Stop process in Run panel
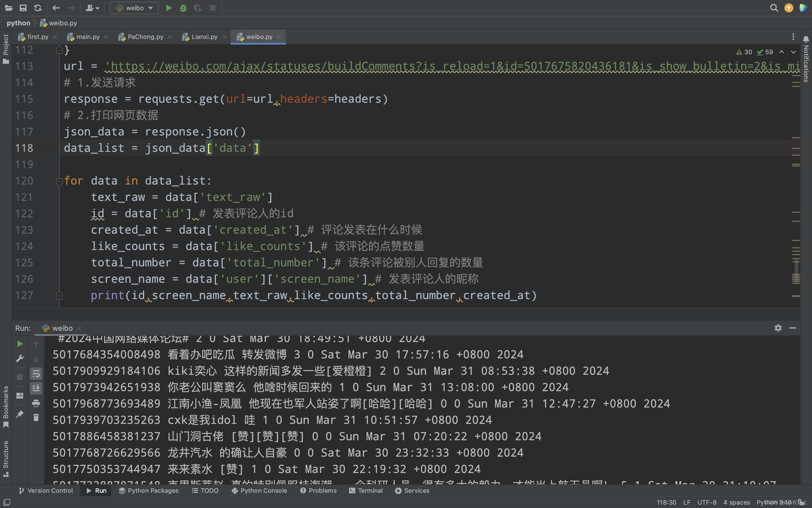 [20, 377]
